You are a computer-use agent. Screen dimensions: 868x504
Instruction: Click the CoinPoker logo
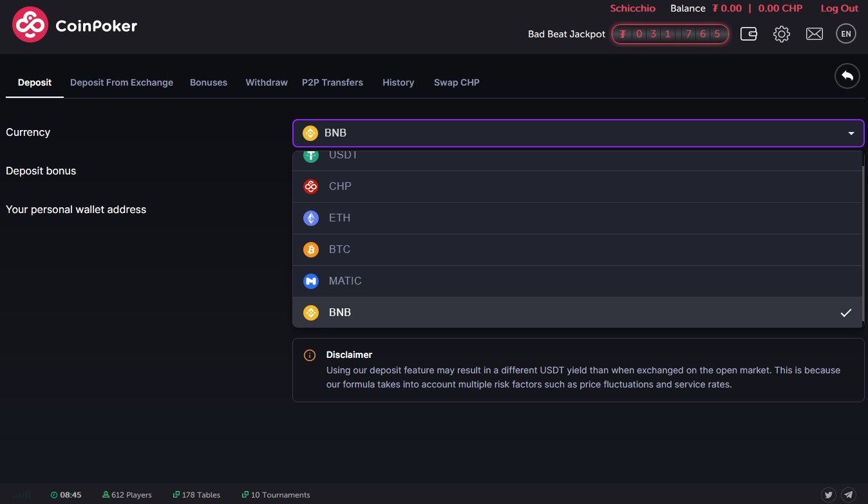pos(75,25)
